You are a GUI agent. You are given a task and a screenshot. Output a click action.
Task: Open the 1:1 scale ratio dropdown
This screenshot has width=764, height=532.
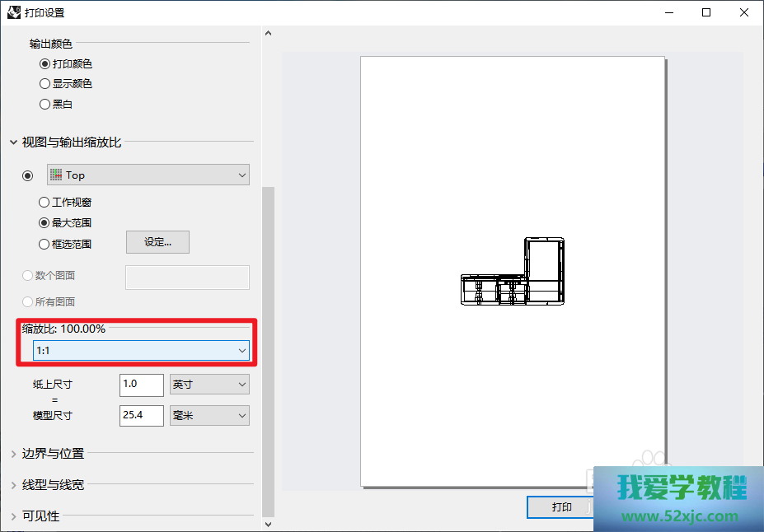[x=141, y=351]
